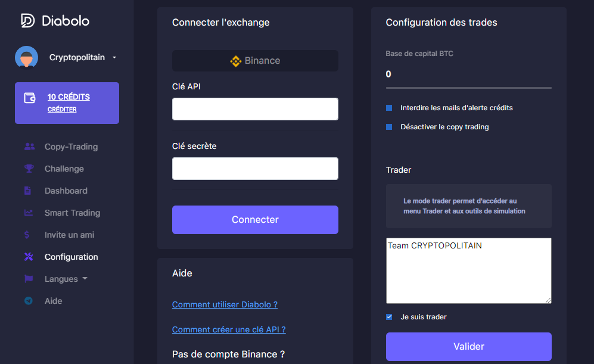Click the Challenge trophy icon
594x364 pixels.
coord(29,169)
